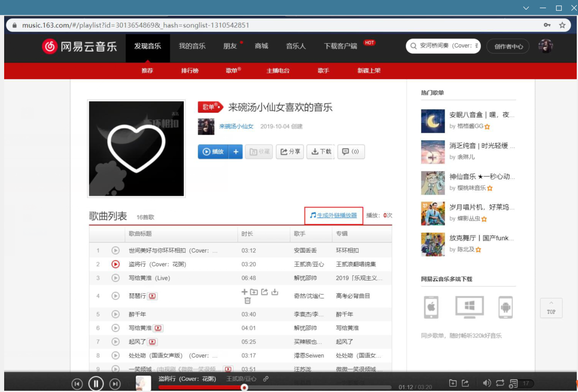The width and height of the screenshot is (578, 392).
Task: Share current song from player bar
Action: (x=465, y=383)
